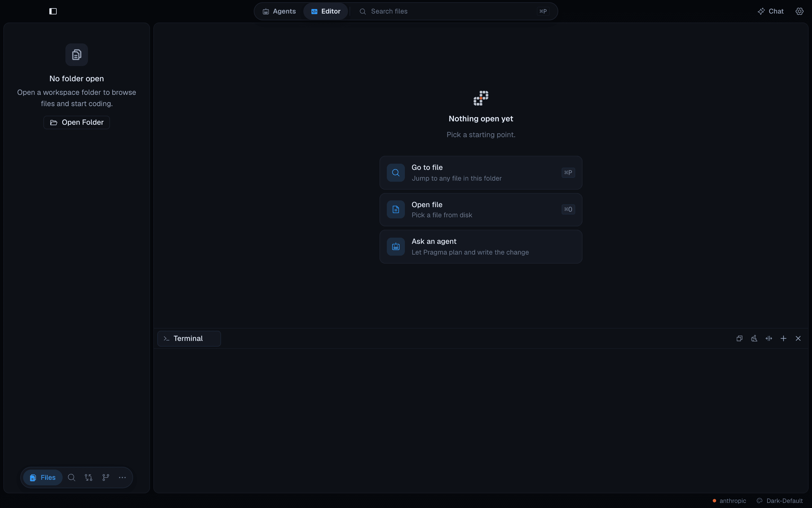This screenshot has height=508, width=812.
Task: Clear the terminal with the broom icon
Action: pyautogui.click(x=754, y=339)
